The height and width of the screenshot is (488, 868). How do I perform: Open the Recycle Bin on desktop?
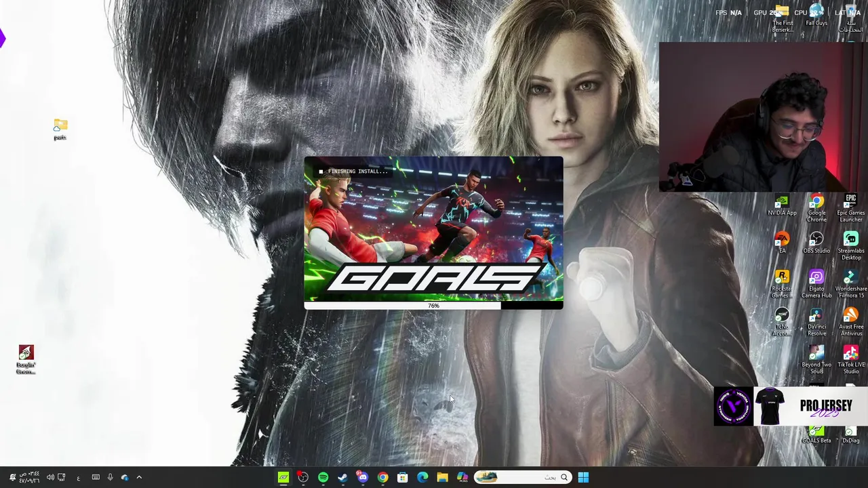coord(850,19)
